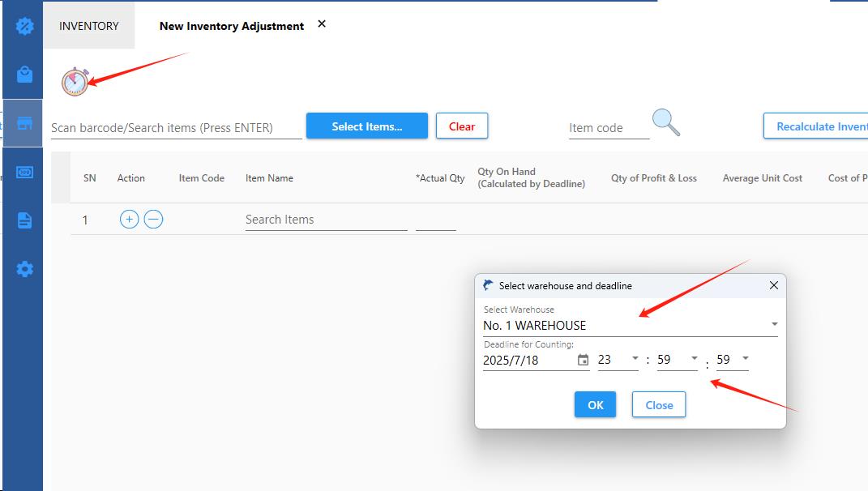Click the stopwatch deadline icon

pos(75,82)
